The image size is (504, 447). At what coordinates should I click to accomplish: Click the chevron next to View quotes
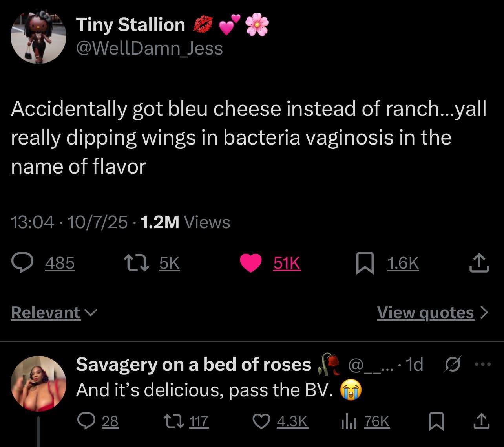pyautogui.click(x=484, y=313)
